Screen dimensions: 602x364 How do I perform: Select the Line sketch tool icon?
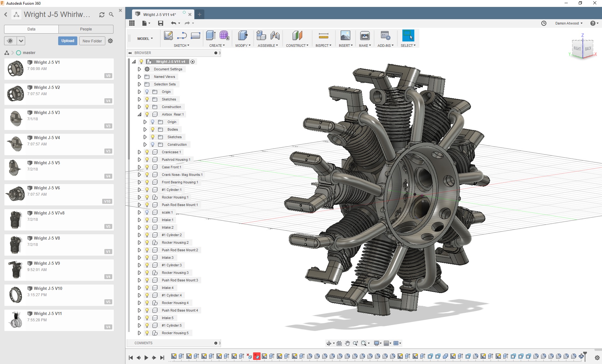pos(182,36)
